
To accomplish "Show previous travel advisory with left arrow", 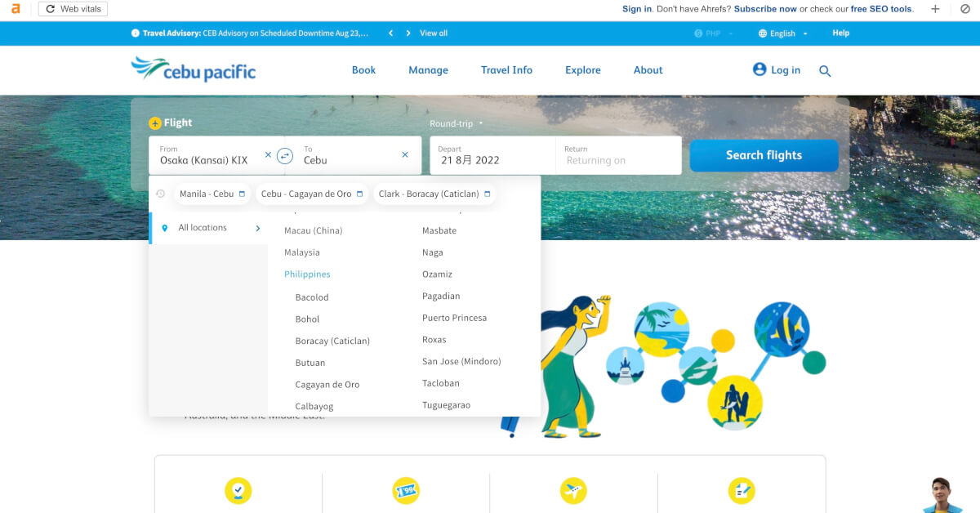I will click(x=390, y=33).
